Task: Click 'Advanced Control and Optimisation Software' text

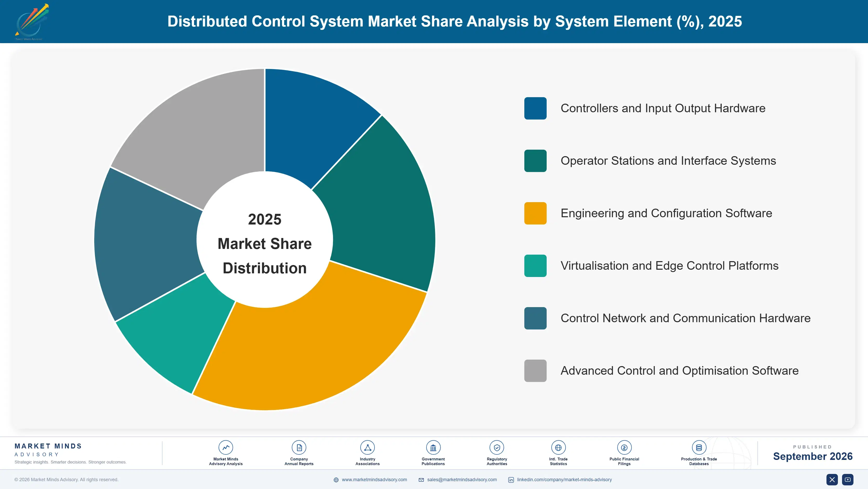Action: tap(680, 371)
